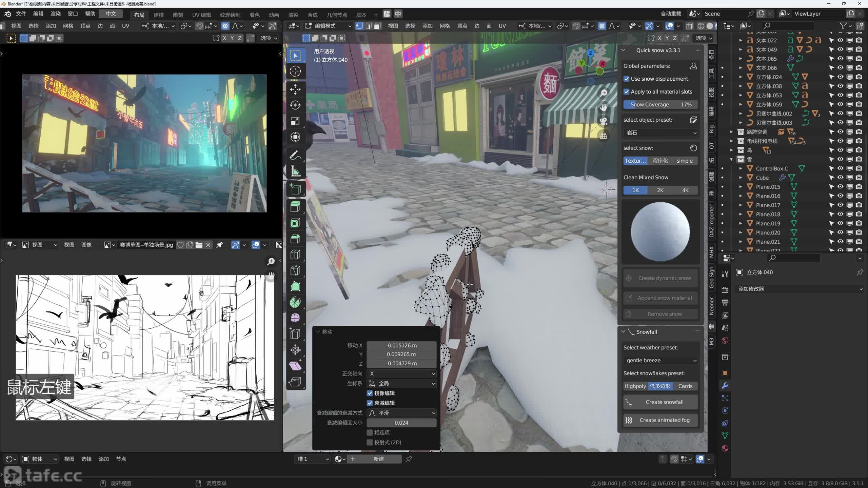This screenshot has width=868, height=488.
Task: Select the Rip Region tool
Action: [295, 382]
